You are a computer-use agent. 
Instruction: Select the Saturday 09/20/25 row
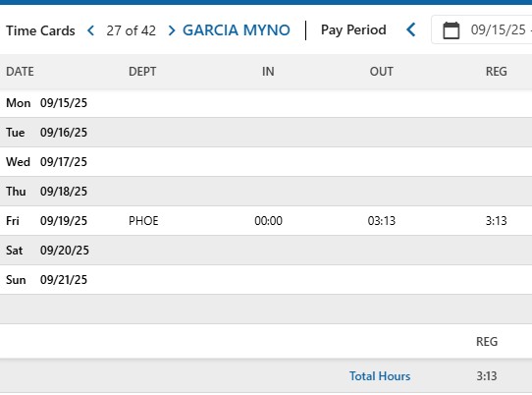click(266, 251)
